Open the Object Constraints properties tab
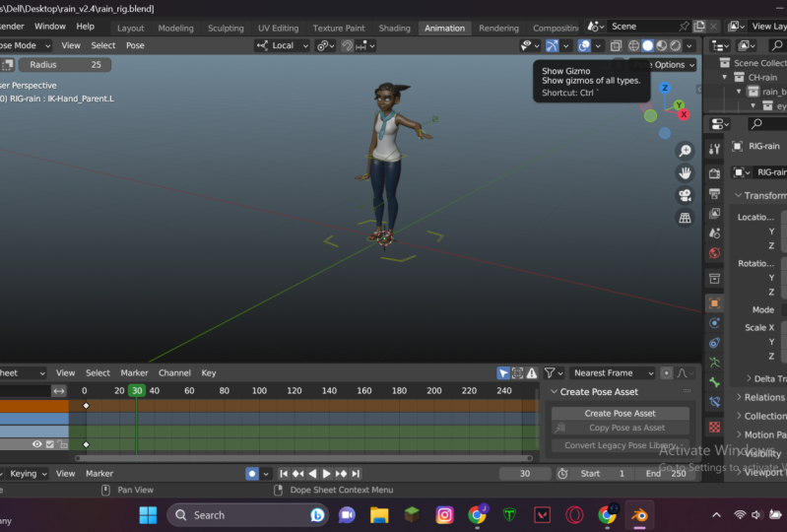The height and width of the screenshot is (532, 787). (x=714, y=343)
